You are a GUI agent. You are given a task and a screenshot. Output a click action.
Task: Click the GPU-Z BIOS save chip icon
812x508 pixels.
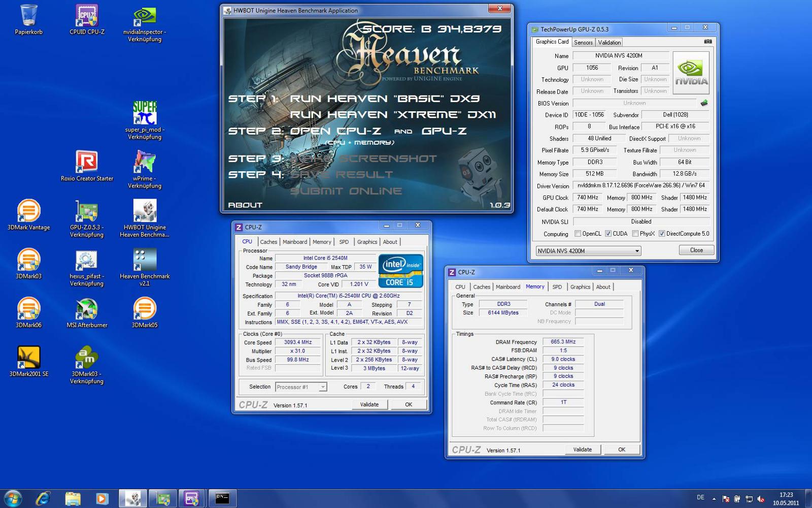click(x=704, y=103)
